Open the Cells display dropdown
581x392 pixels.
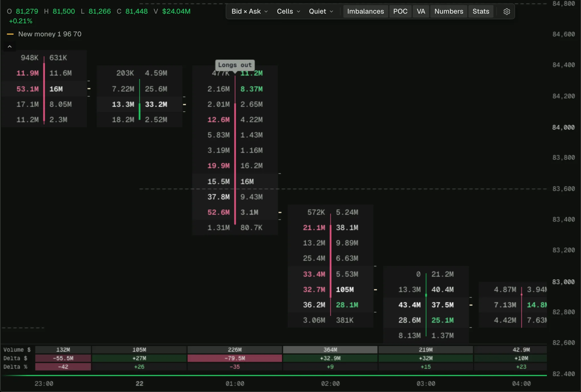pos(289,11)
